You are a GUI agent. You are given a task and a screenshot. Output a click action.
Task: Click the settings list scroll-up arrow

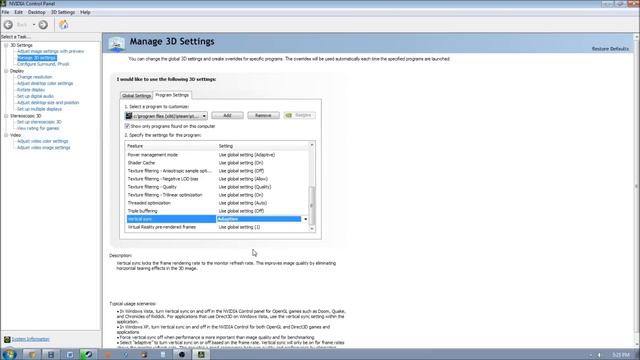(312, 145)
